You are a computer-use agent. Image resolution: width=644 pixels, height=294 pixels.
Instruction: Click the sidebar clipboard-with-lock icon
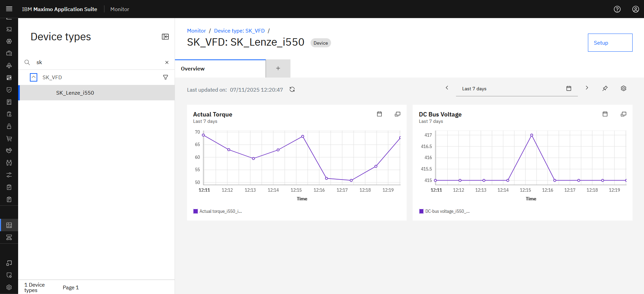[x=9, y=114]
